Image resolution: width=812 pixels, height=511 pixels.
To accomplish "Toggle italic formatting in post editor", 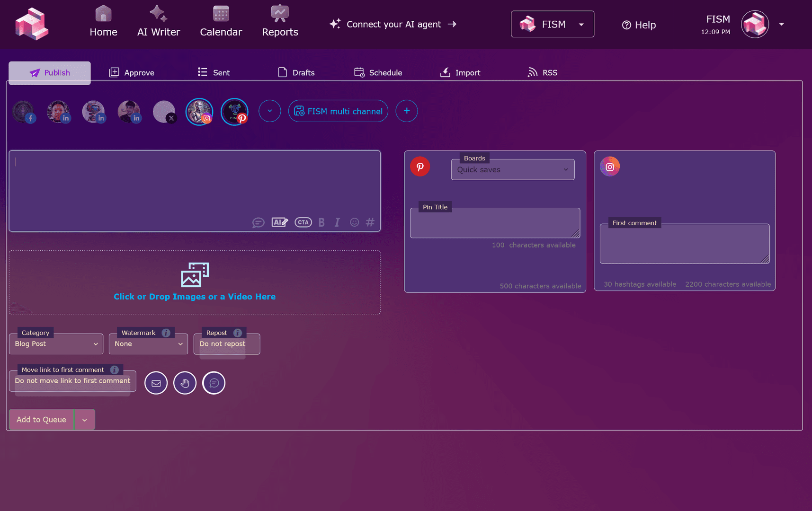I will click(337, 222).
